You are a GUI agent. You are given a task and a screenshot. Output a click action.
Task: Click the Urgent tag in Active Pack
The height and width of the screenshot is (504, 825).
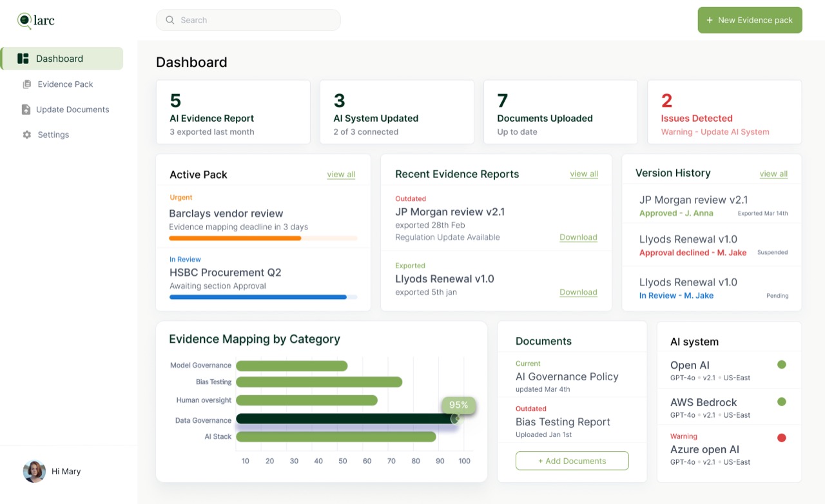181,198
